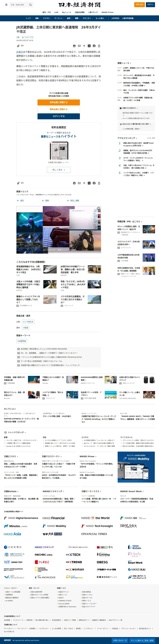Click the お問い合わせ button in the footer
The width and height of the screenshot is (159, 644).
click(120, 641)
